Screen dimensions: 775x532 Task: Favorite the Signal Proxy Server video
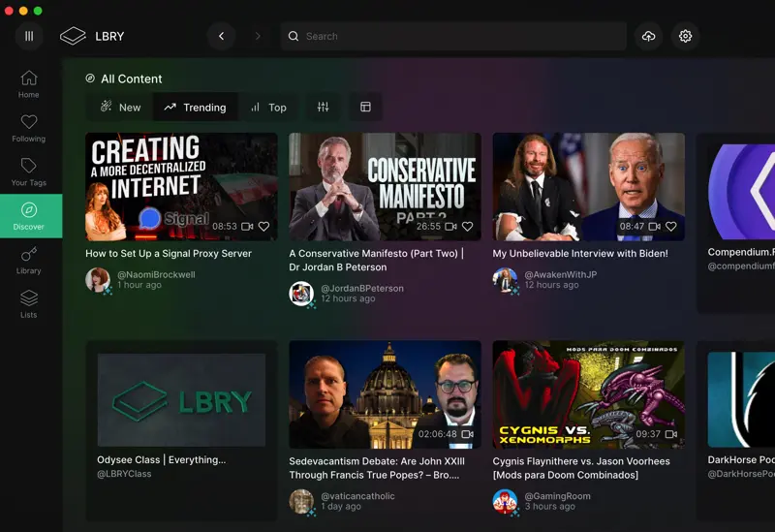[263, 226]
